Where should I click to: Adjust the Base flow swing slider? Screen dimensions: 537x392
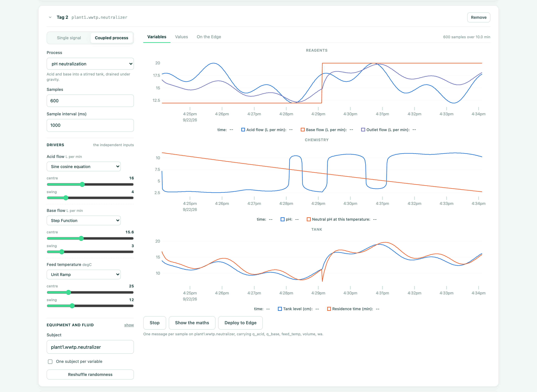[x=90, y=252]
